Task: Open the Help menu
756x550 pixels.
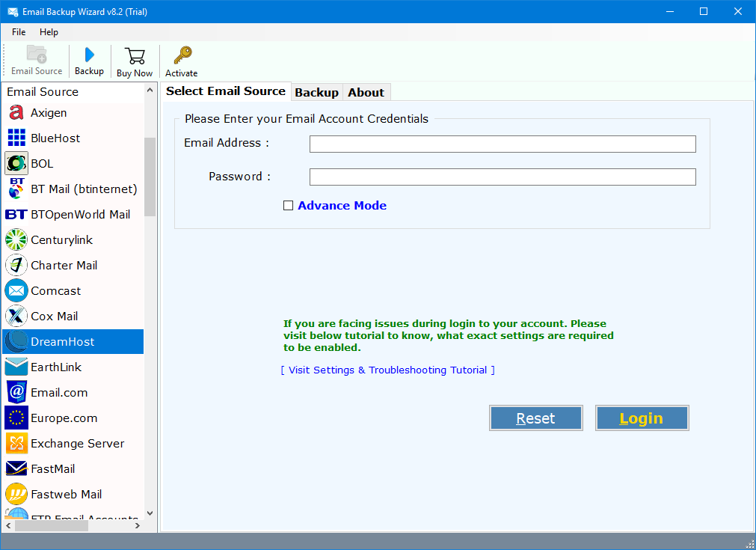Action: (49, 32)
